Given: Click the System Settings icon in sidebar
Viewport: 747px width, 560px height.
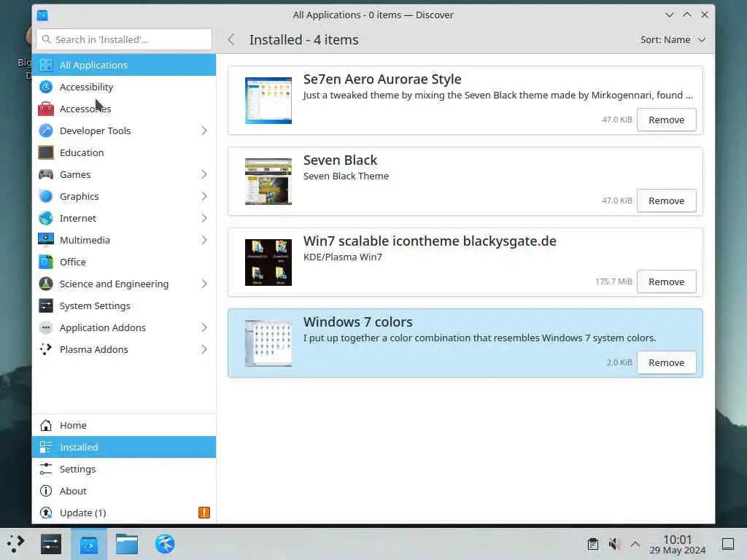Looking at the screenshot, I should click(x=46, y=306).
